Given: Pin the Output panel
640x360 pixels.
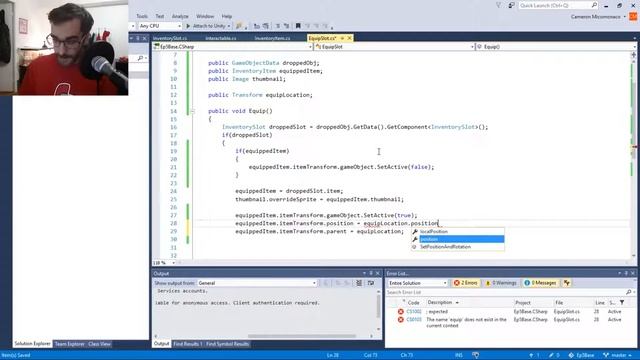Looking at the screenshot, I should pos(371,273).
